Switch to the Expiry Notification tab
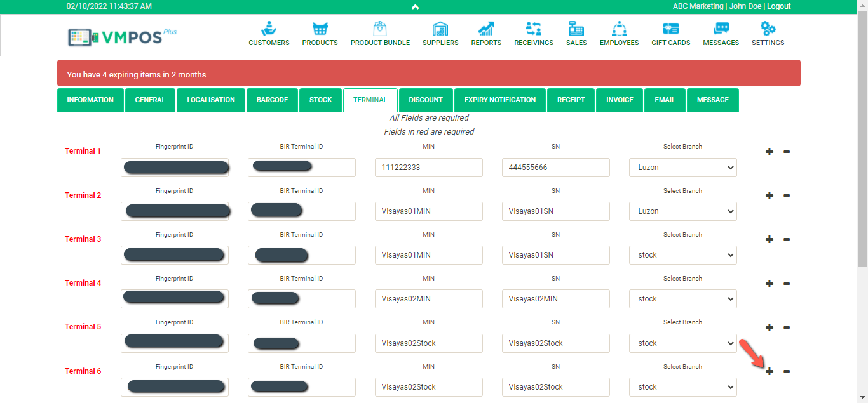The width and height of the screenshot is (868, 403). [499, 100]
